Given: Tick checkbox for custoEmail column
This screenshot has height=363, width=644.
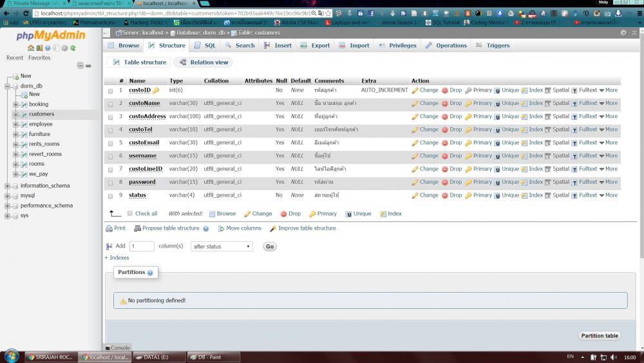Looking at the screenshot, I should point(111,144).
